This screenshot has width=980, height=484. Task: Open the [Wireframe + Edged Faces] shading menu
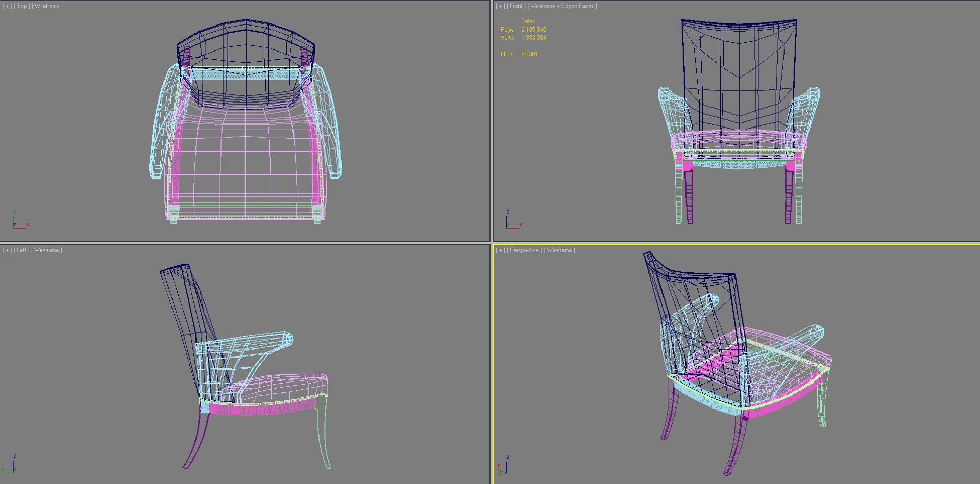562,6
